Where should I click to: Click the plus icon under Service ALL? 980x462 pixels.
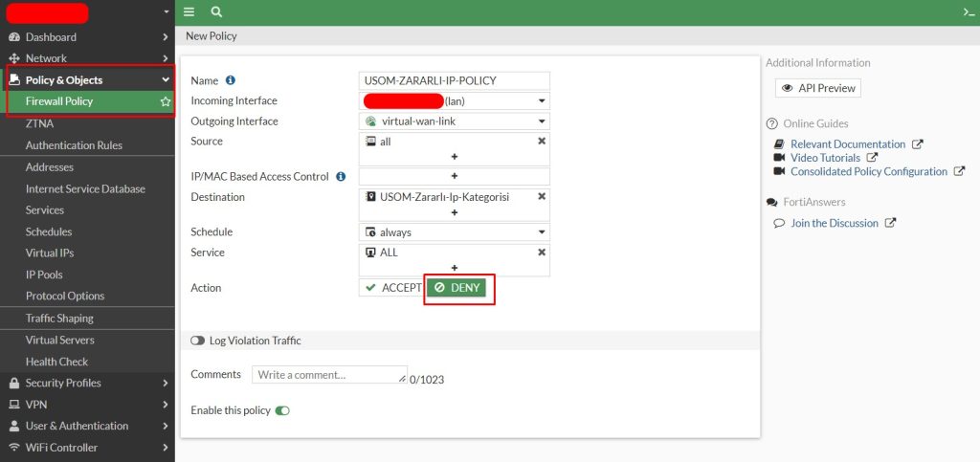(x=454, y=268)
